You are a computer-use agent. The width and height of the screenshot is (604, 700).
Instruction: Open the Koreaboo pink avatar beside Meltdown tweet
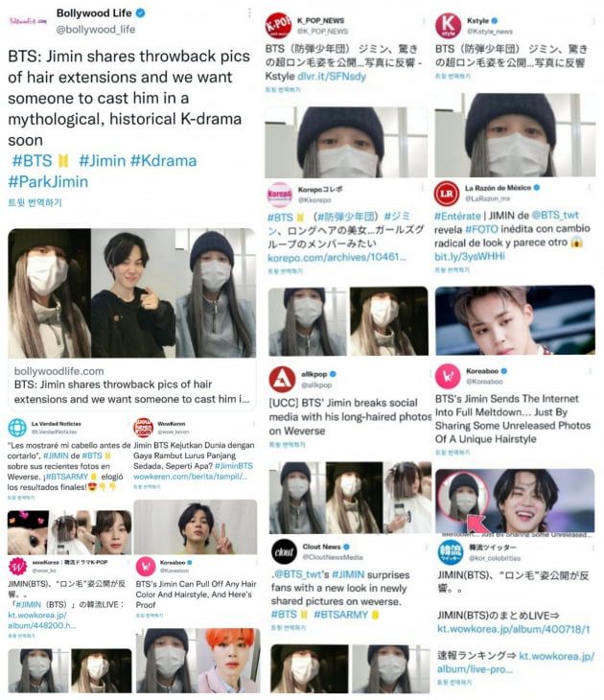point(448,376)
